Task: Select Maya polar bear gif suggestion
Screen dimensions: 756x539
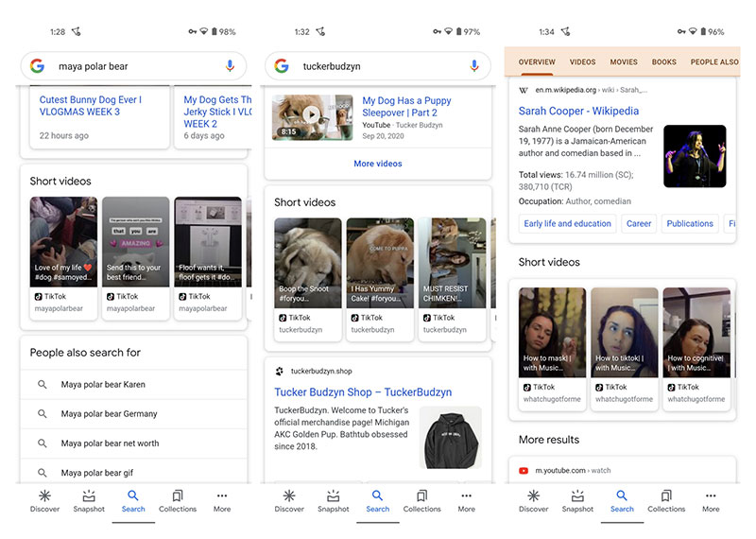Action: (134, 473)
